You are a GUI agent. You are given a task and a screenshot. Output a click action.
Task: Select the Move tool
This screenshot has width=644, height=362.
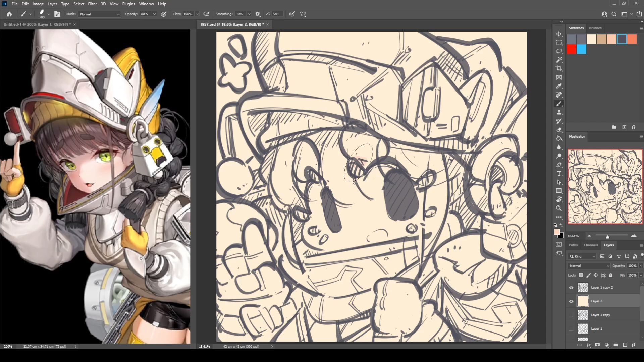tap(559, 34)
